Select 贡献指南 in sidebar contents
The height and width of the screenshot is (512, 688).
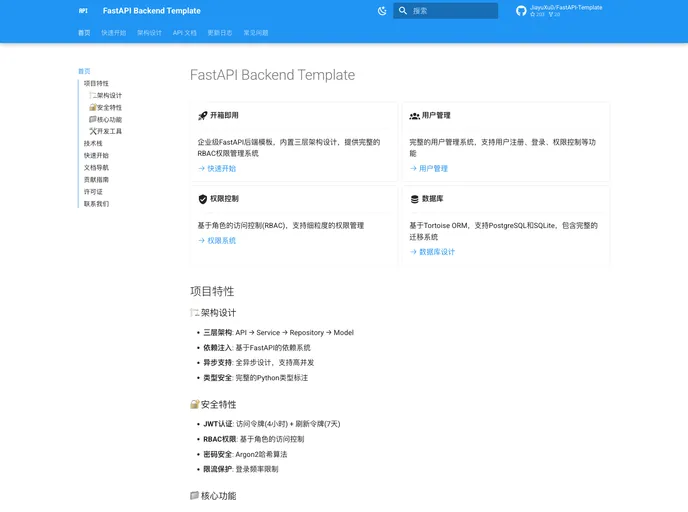pos(96,179)
